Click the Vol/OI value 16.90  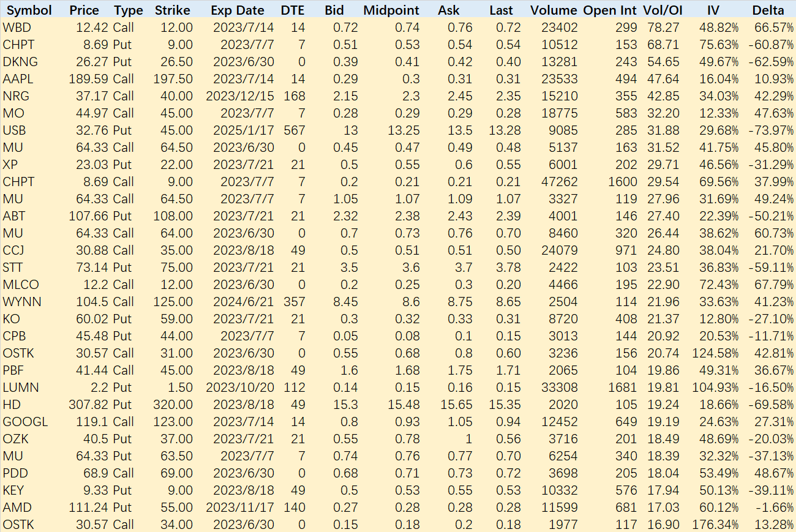663,525
